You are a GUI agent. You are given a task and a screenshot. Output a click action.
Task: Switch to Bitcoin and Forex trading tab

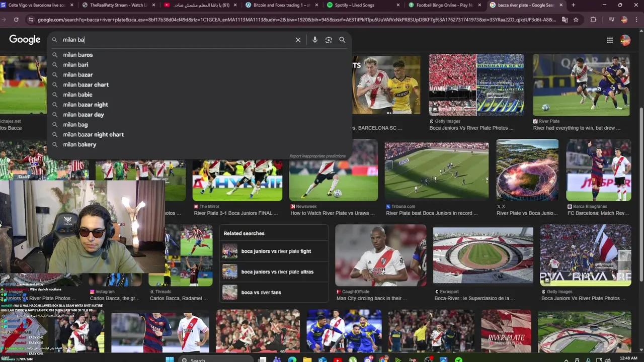[281, 5]
